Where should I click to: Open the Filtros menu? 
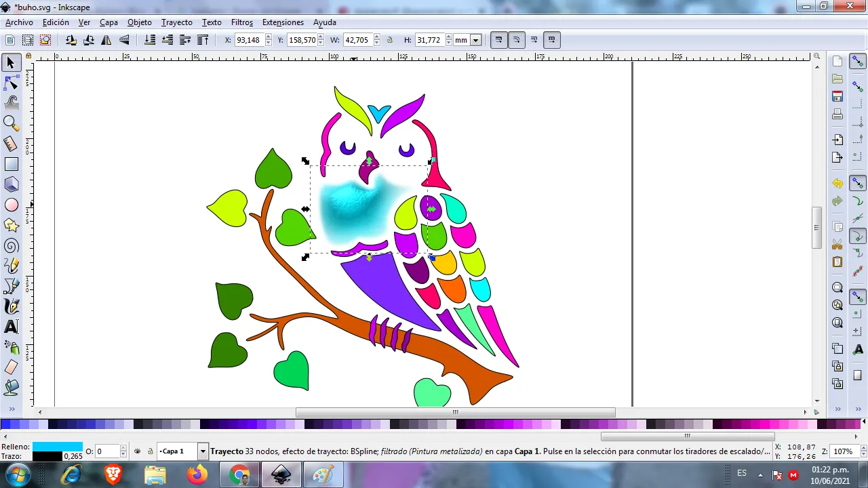[242, 22]
